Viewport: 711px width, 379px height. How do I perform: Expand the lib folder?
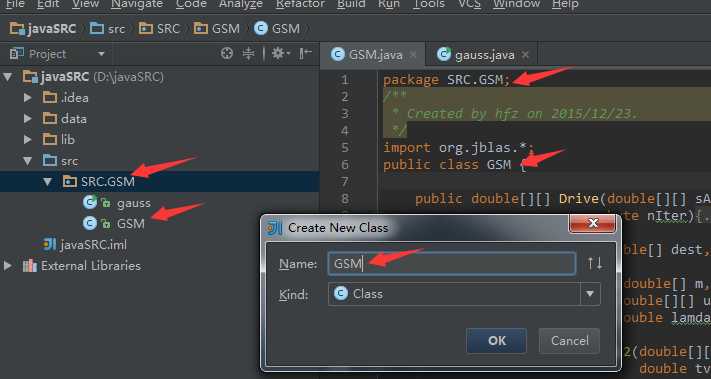click(x=27, y=140)
